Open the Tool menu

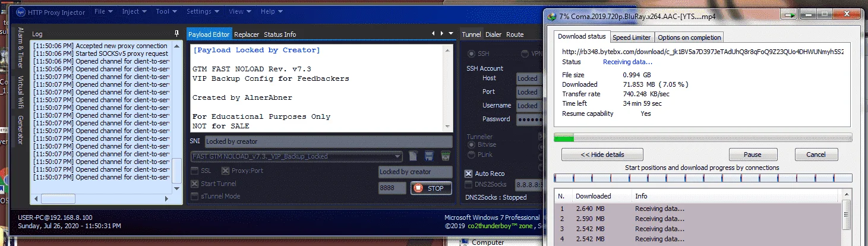point(166,11)
